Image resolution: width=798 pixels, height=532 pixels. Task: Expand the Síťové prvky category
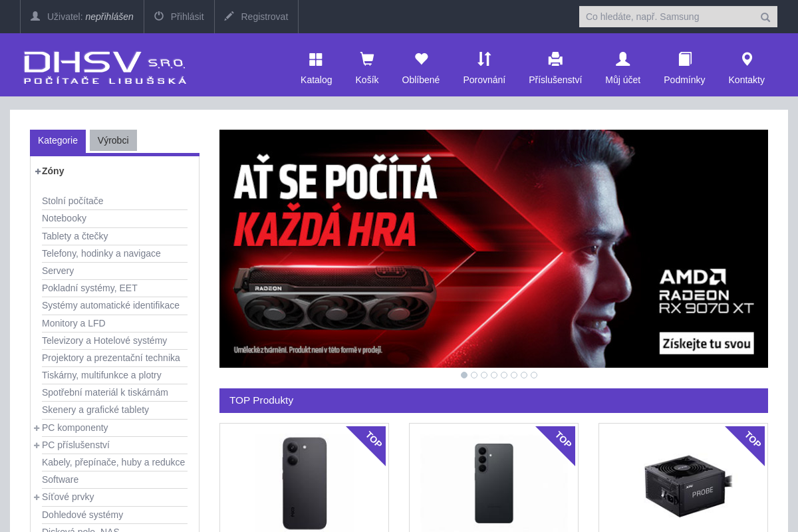(x=37, y=497)
